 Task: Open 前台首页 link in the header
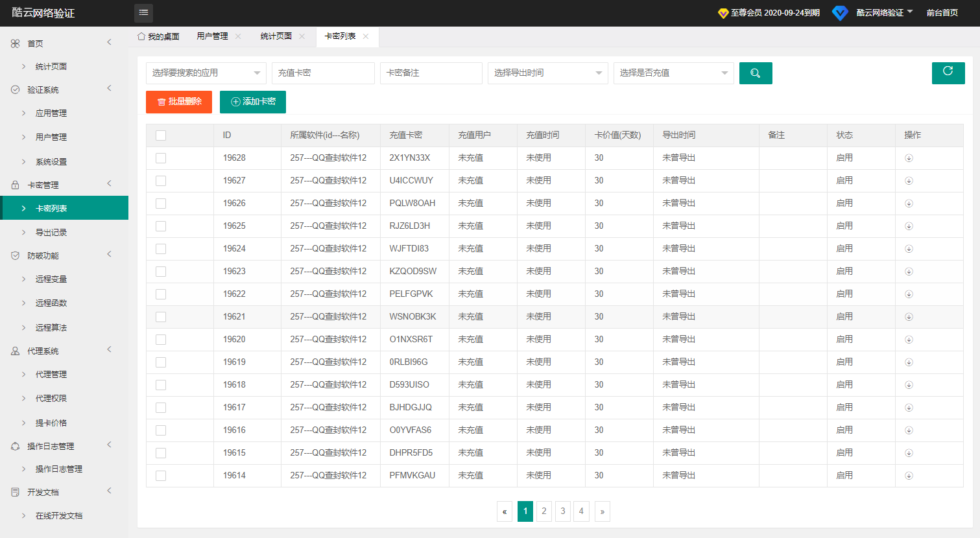click(x=942, y=12)
